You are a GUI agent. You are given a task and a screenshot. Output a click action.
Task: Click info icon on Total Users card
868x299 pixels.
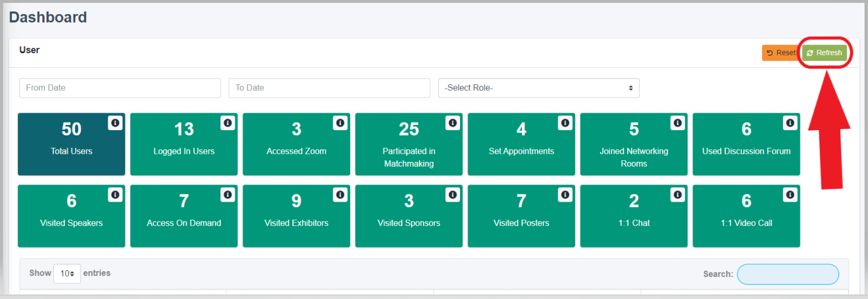point(115,123)
